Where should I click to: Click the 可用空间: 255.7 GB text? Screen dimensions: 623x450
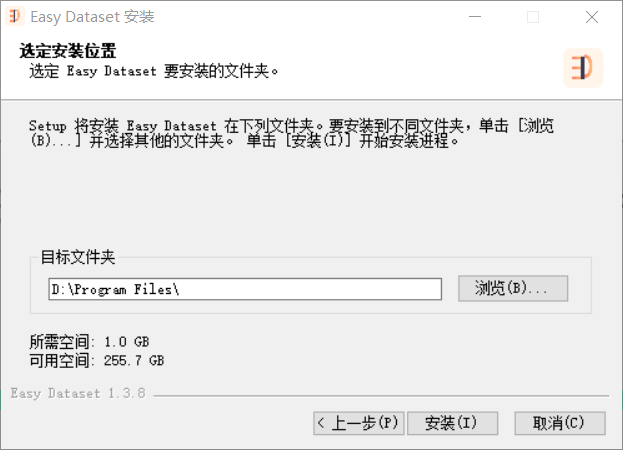pos(97,361)
